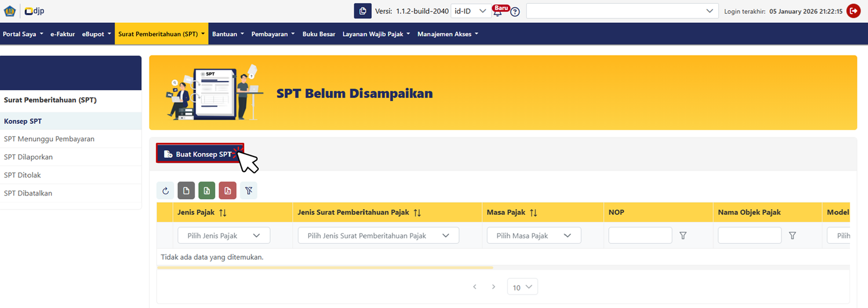This screenshot has width=868, height=308.
Task: Clear filters using the funnel-slash icon
Action: (x=248, y=191)
